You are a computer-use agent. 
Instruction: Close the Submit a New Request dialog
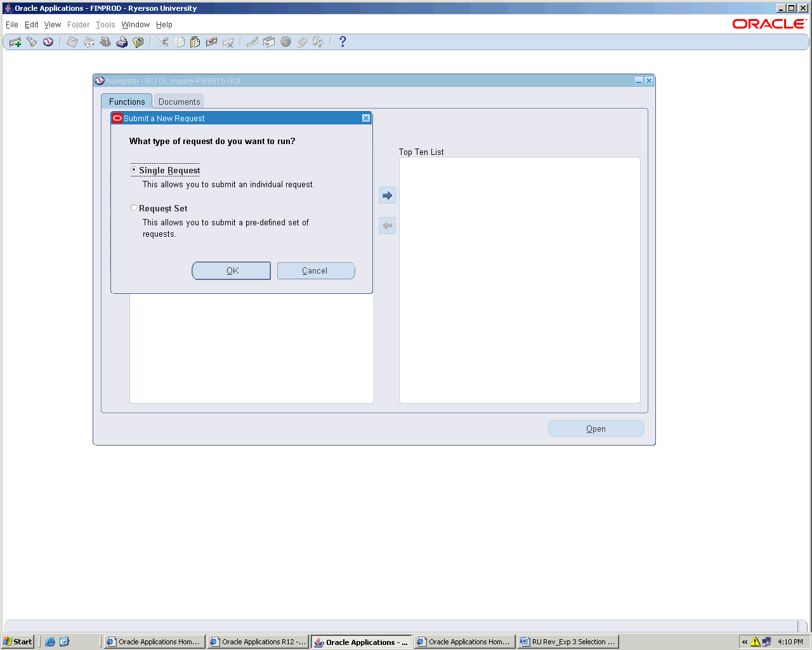click(366, 118)
